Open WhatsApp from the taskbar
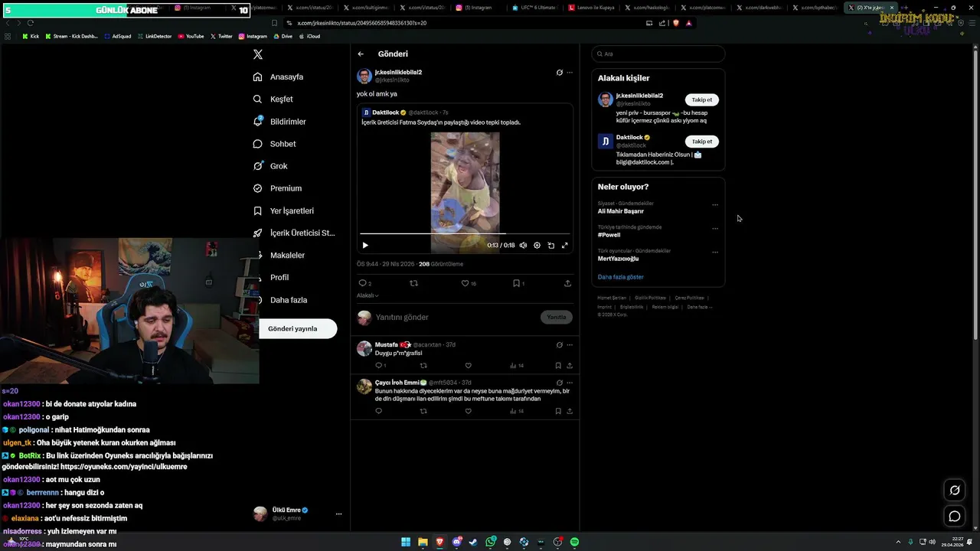 (491, 543)
